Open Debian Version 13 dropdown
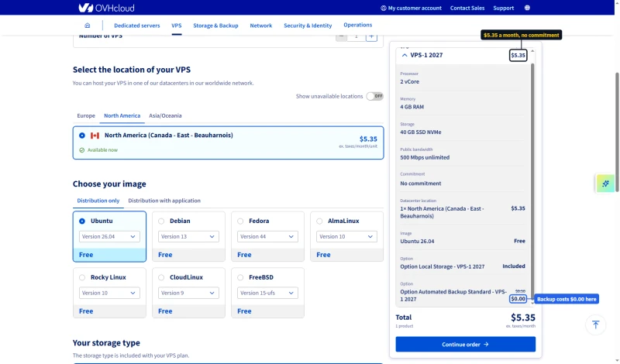The width and height of the screenshot is (620, 364). pos(188,237)
